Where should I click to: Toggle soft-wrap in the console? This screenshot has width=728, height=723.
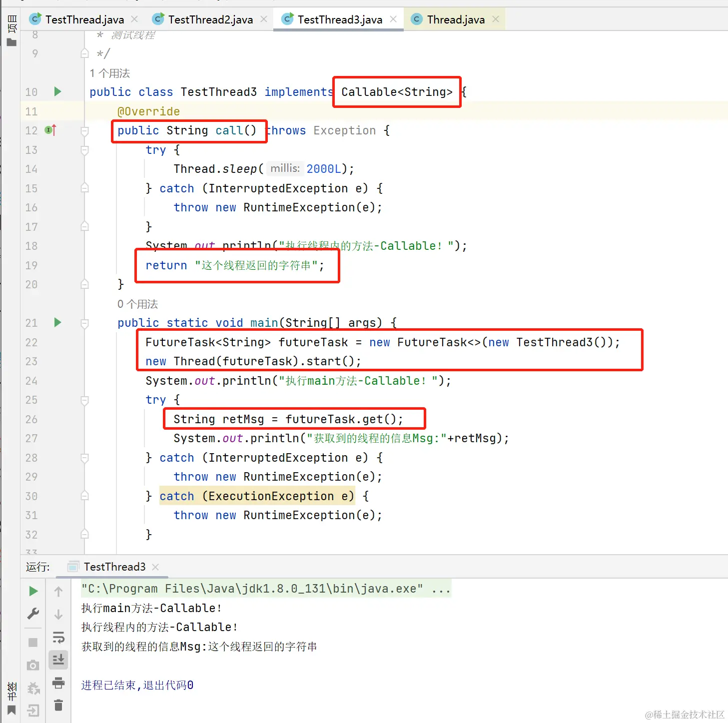tap(58, 637)
